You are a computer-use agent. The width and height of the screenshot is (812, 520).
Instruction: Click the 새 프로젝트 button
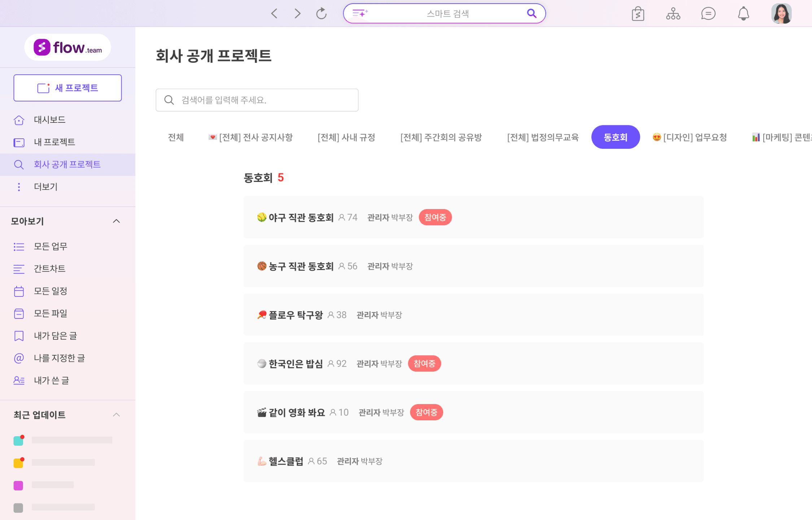point(67,88)
